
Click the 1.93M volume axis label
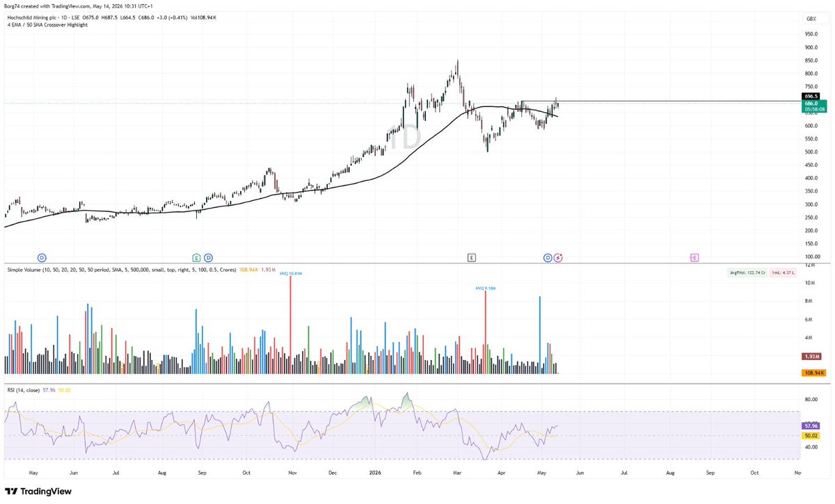click(811, 356)
